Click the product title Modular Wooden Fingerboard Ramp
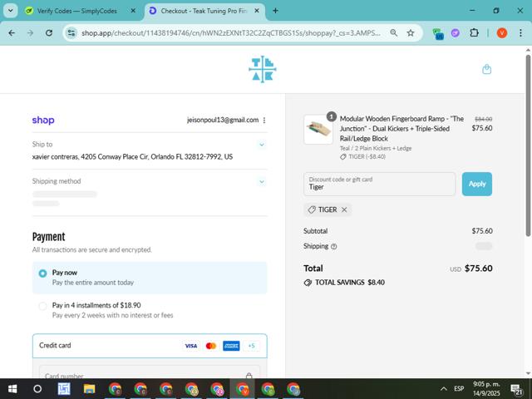 pos(401,129)
